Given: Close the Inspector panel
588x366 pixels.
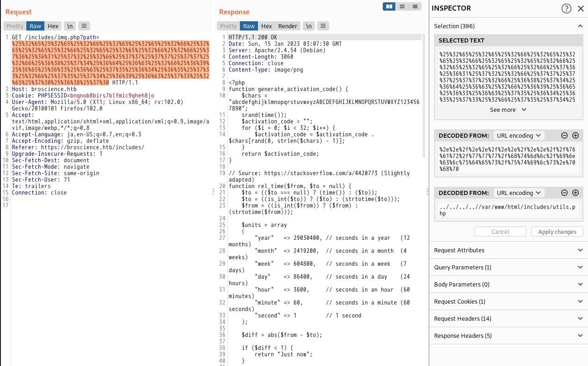Looking at the screenshot, I should [x=581, y=8].
